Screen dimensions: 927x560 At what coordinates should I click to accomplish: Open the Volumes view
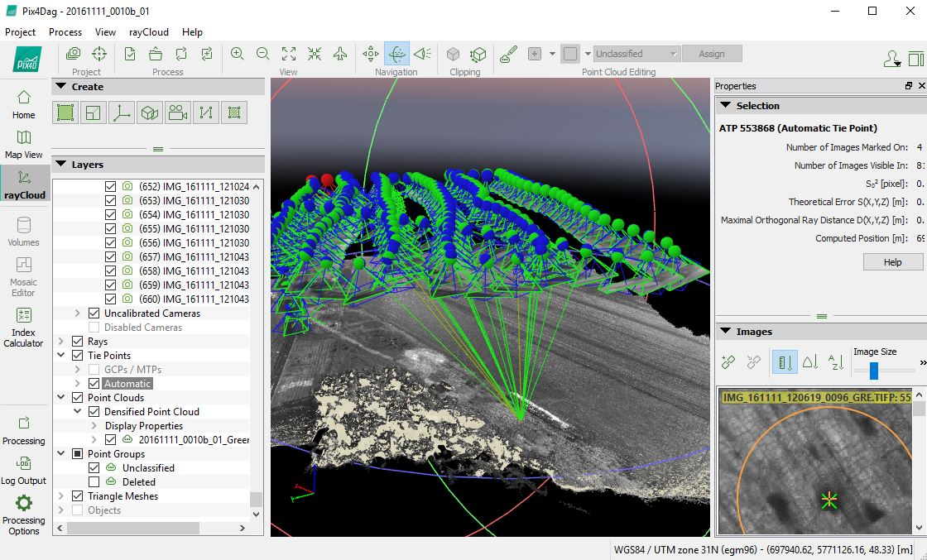tap(24, 232)
